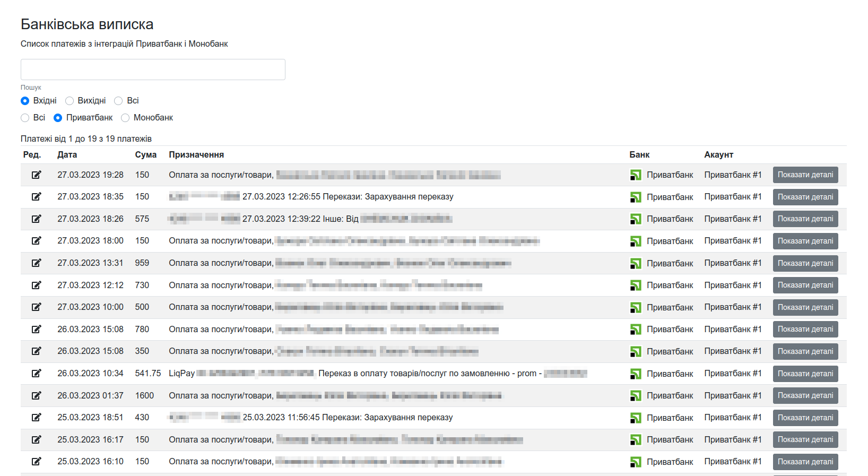Click Приватбанк logo in the 1600 payment row
Viewport: 868px width, 476px height.
tap(636, 395)
